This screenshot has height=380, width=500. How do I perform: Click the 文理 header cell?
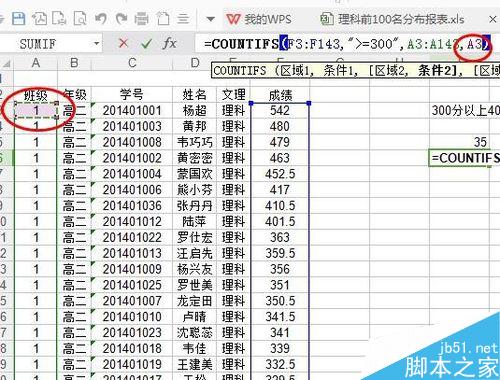tap(233, 95)
